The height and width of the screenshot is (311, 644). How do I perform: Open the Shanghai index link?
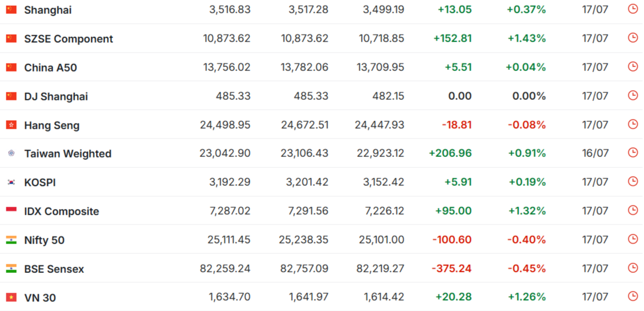(x=47, y=10)
